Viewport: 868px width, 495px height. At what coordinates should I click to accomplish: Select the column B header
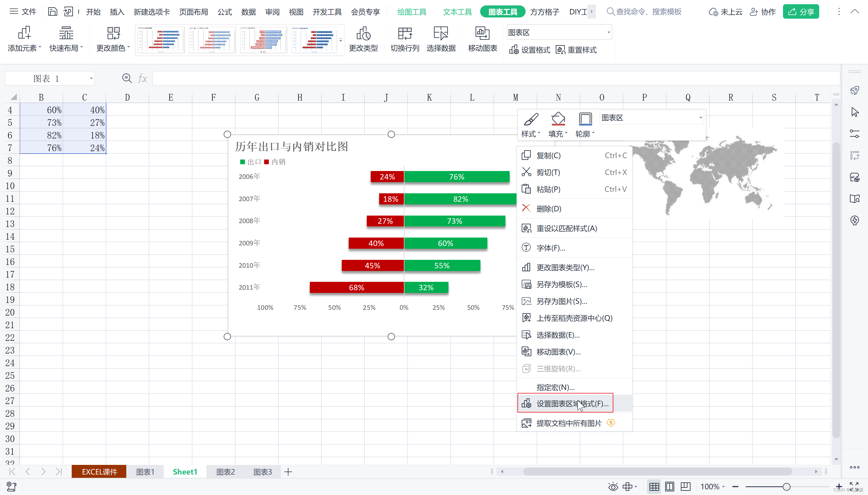(x=41, y=98)
